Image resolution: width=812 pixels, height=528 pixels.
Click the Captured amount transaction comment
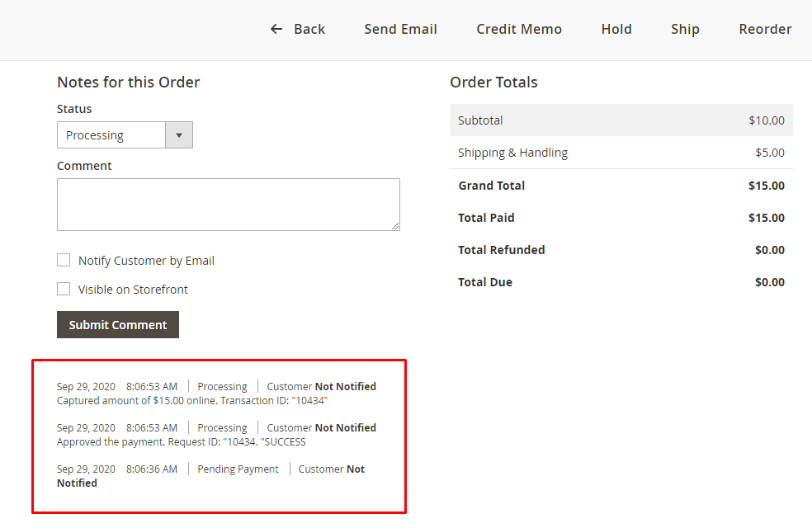(x=192, y=401)
